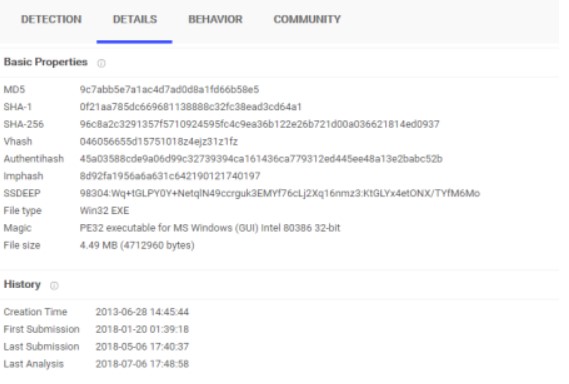Click the MD5 label

14,90
